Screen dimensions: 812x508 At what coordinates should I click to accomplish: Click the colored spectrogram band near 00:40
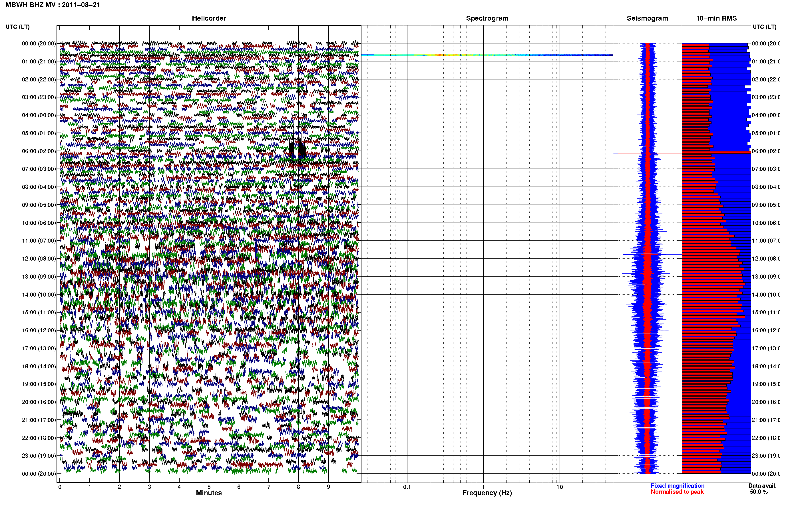487,55
